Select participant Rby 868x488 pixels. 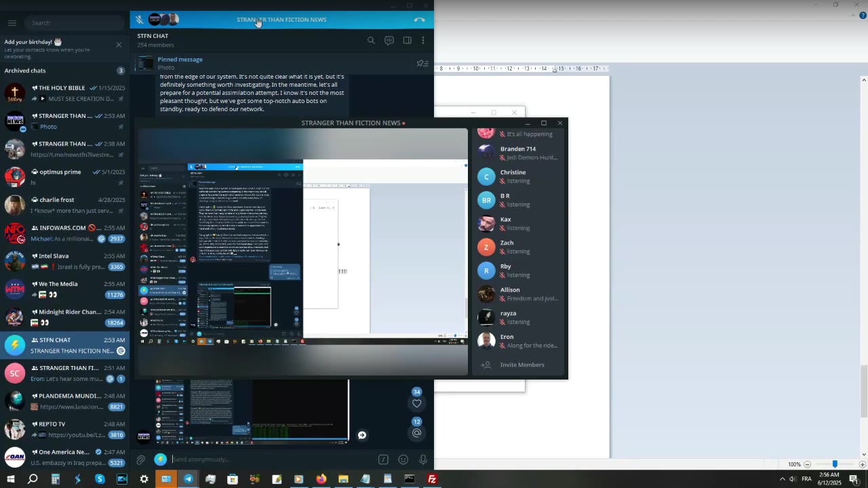point(519,270)
